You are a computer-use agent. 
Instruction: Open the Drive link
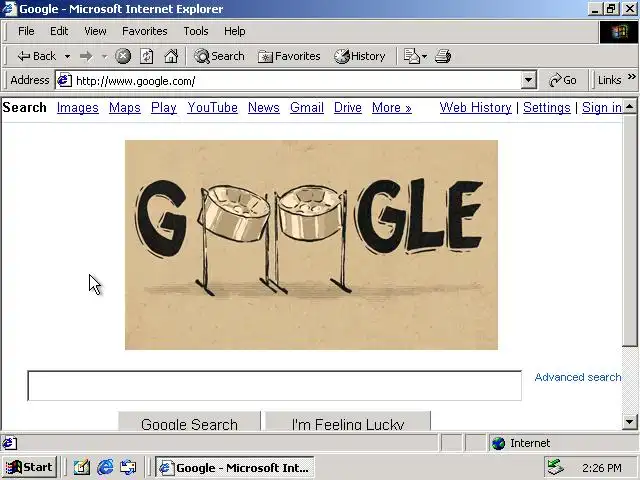[347, 107]
